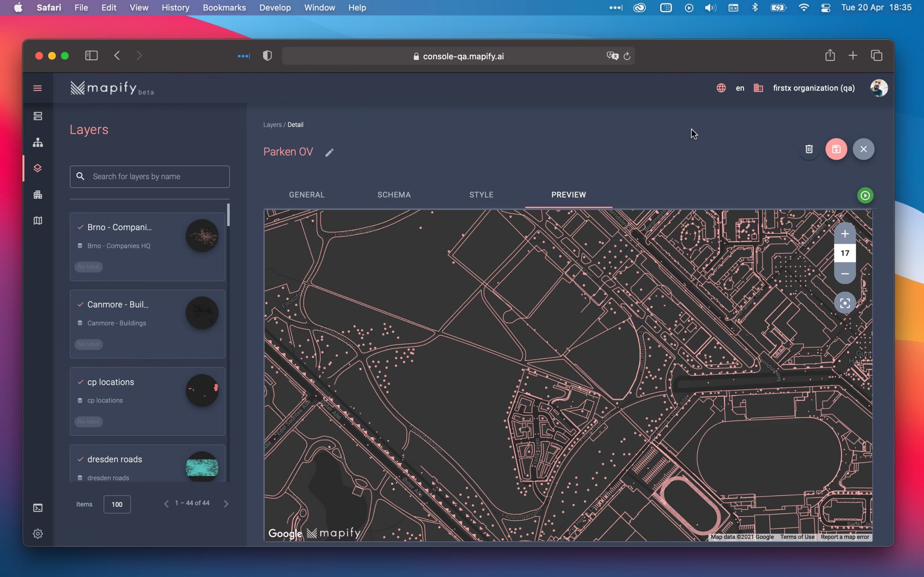Click the pink save layer button

coord(836,149)
